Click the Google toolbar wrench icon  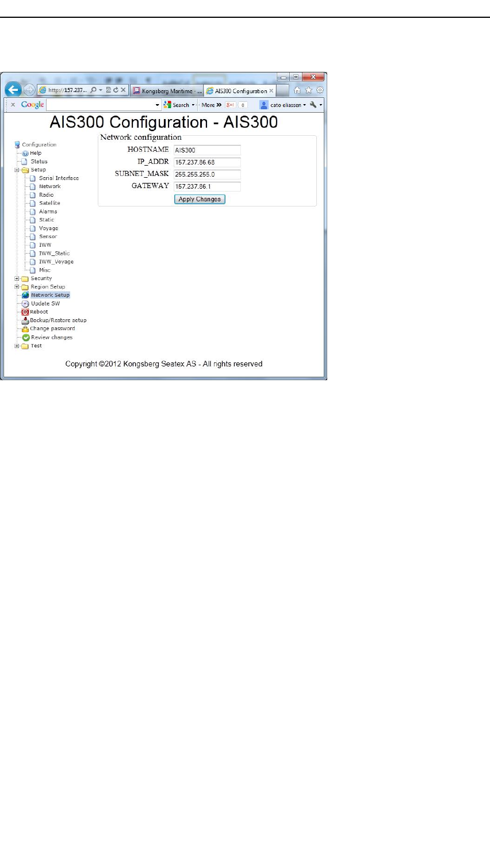tap(313, 105)
